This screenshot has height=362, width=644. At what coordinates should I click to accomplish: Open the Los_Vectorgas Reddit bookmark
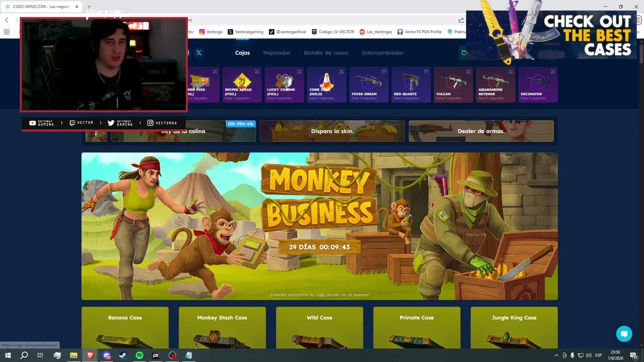click(376, 32)
